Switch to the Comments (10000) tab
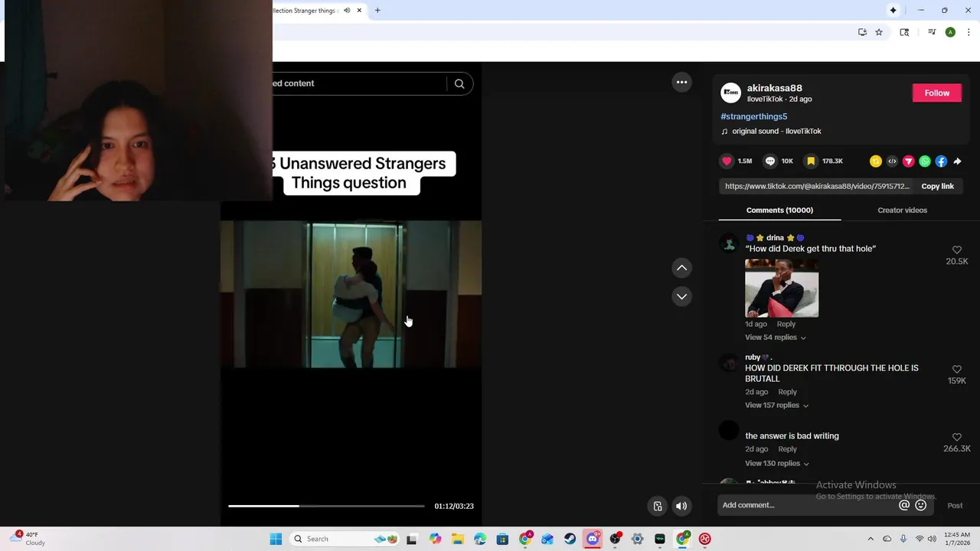This screenshot has height=551, width=980. (x=779, y=210)
